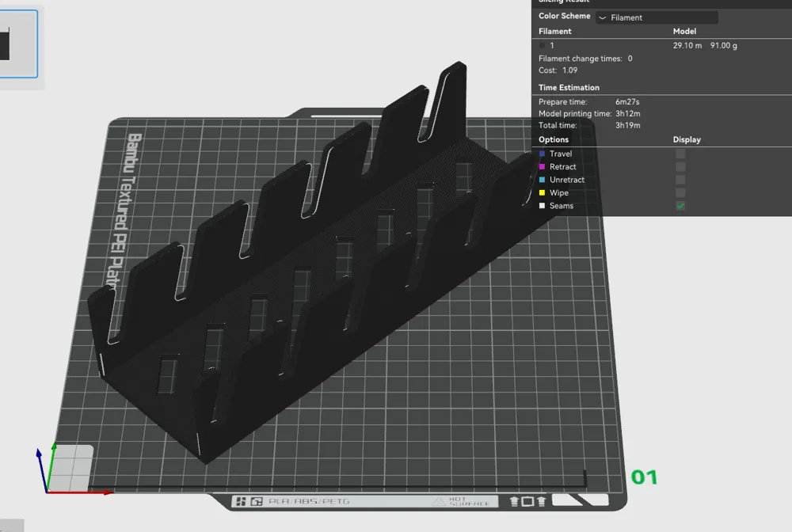This screenshot has height=532, width=792.
Task: Click the 'Time Estimation' section header
Action: coord(569,87)
